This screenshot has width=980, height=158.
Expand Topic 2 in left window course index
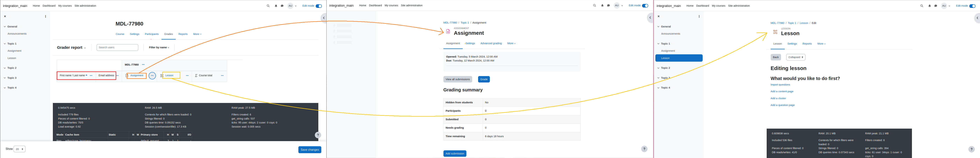click(x=5, y=68)
